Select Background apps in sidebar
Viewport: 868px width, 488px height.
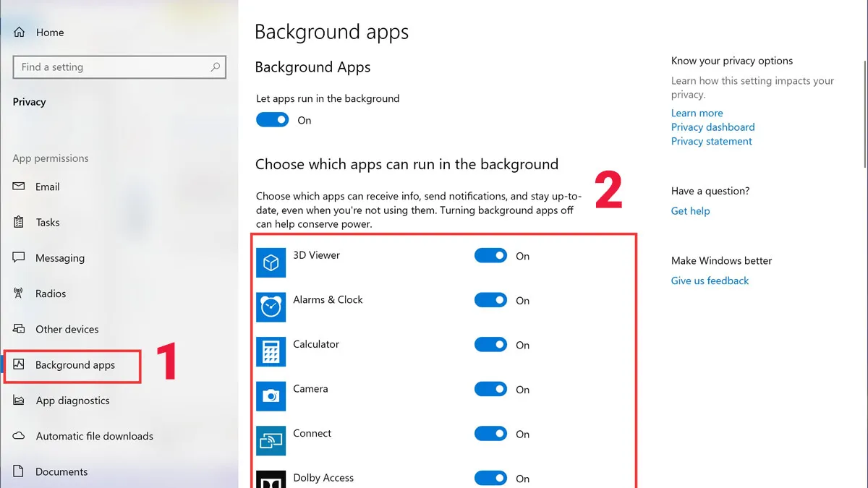tap(75, 365)
